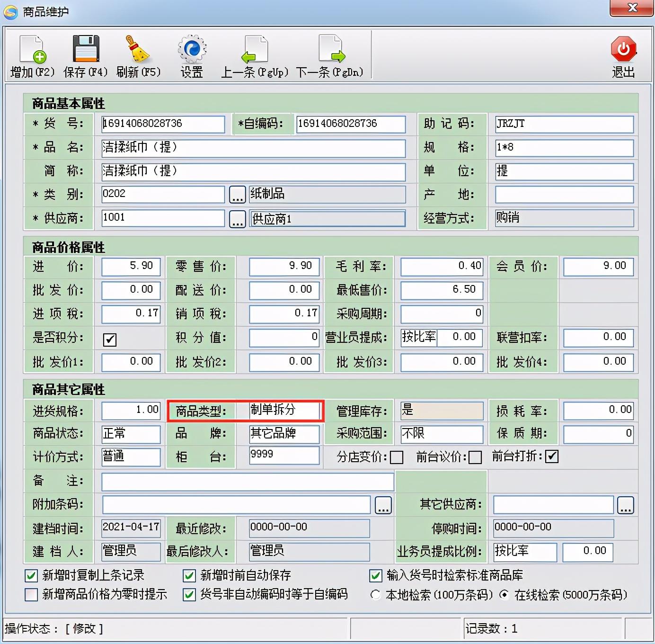Click the 规格 field showing 1*8
655x644 pixels.
coord(564,148)
